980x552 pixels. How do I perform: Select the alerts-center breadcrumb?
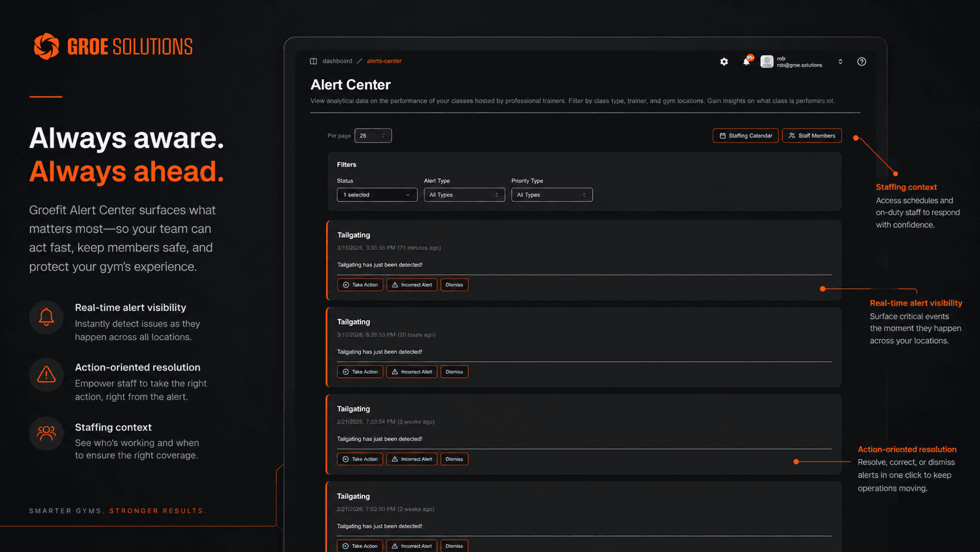tap(384, 61)
